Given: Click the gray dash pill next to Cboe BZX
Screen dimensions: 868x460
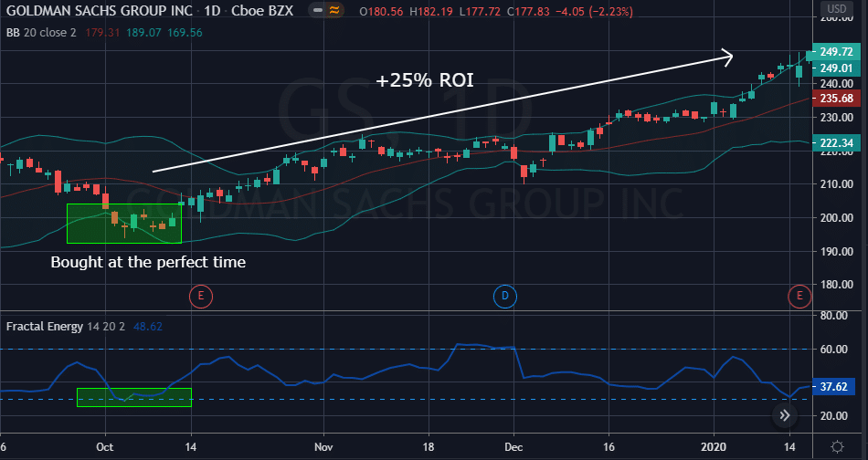Looking at the screenshot, I should click(x=318, y=10).
